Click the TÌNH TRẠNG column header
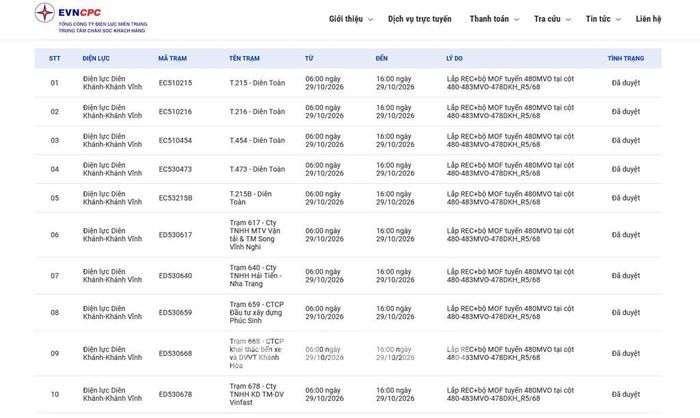 [x=626, y=59]
